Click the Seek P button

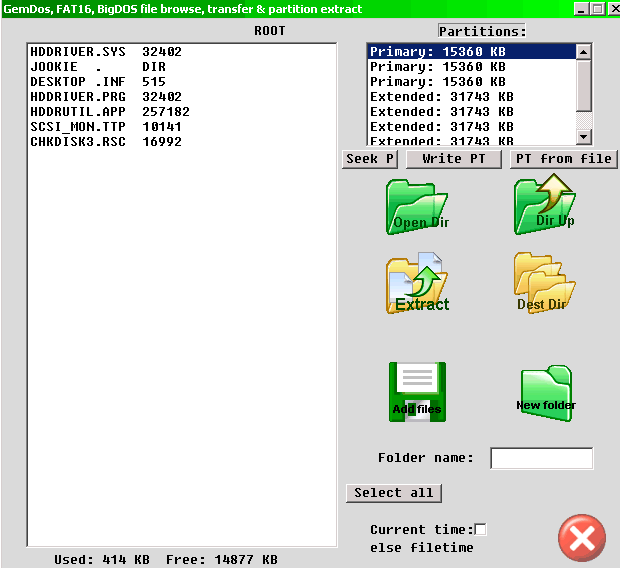(x=370, y=159)
